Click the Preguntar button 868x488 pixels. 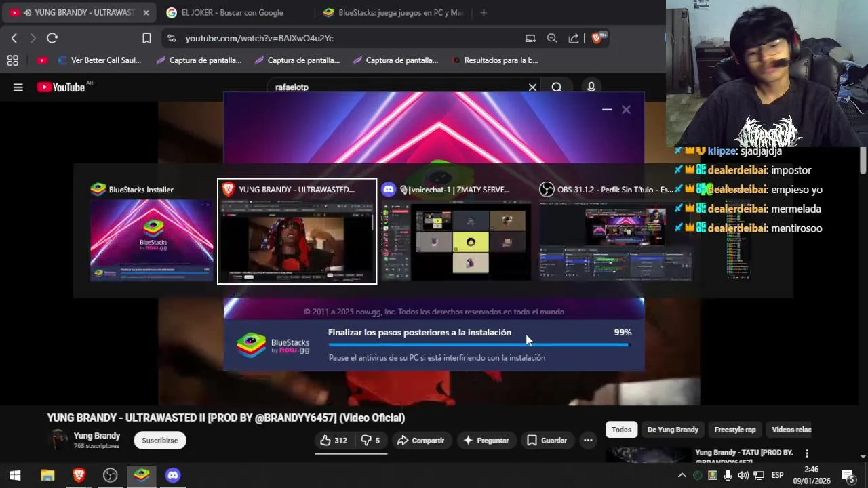[x=486, y=441]
